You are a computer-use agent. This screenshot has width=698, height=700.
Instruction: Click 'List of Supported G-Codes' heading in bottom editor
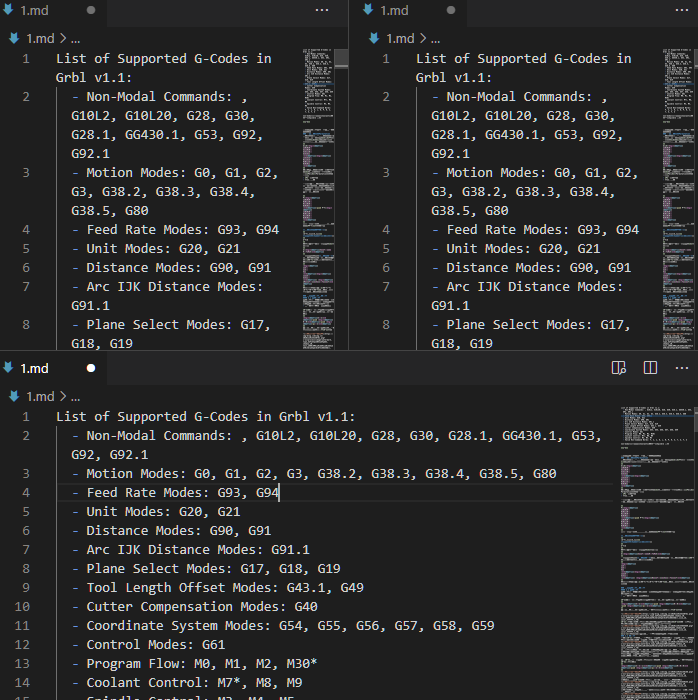click(x=205, y=417)
